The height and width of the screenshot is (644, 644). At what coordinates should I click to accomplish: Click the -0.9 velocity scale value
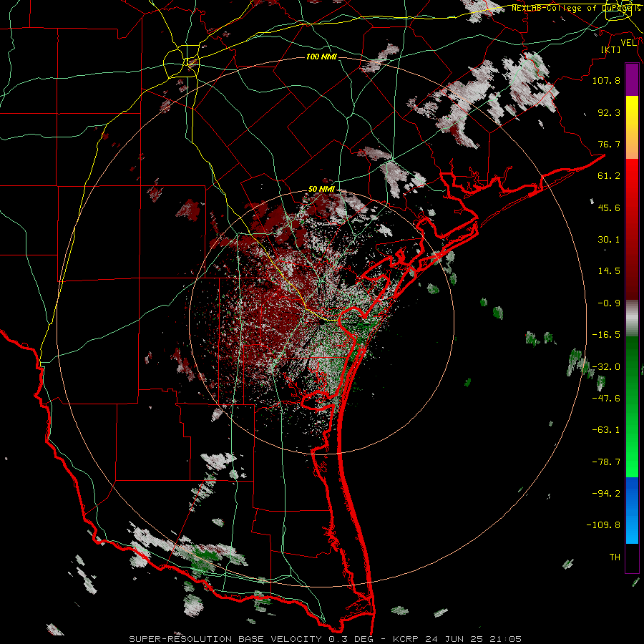click(609, 303)
